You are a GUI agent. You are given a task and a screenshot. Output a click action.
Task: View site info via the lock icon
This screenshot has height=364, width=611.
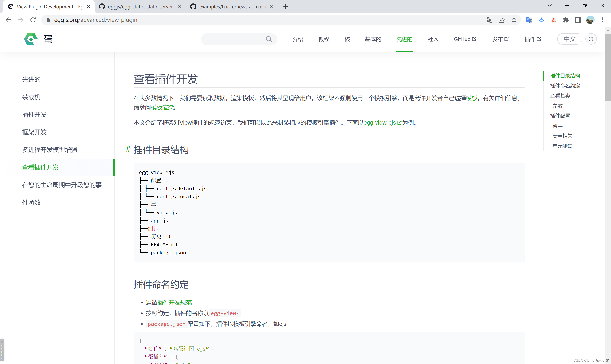click(x=48, y=20)
